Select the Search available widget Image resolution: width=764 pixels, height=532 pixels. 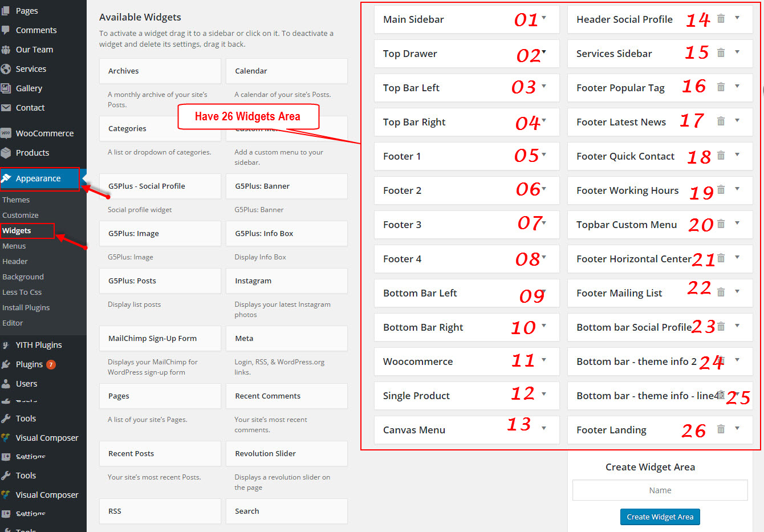coord(287,511)
